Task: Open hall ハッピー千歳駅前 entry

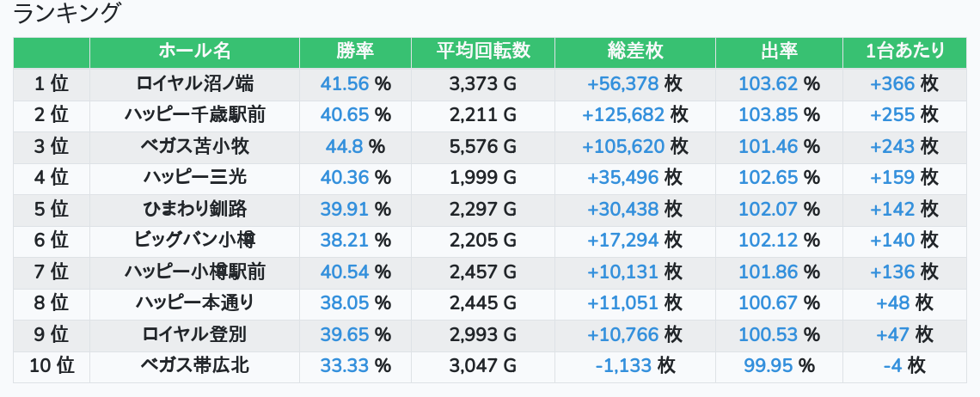Action: tap(194, 115)
